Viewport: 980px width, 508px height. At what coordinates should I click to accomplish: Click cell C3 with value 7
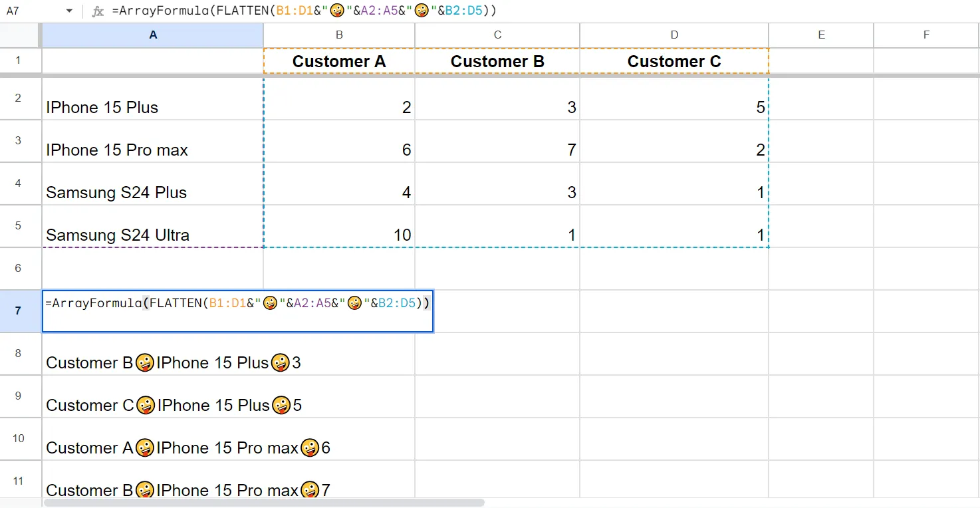point(497,142)
